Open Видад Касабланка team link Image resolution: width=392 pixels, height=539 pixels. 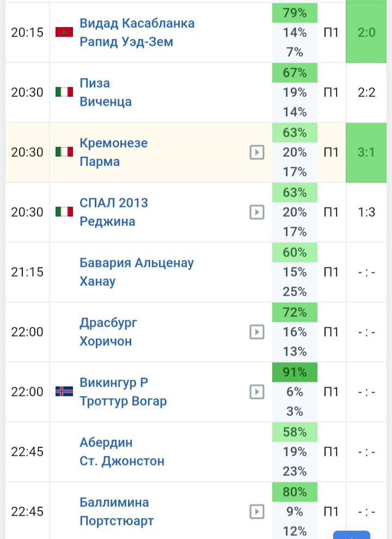point(137,23)
